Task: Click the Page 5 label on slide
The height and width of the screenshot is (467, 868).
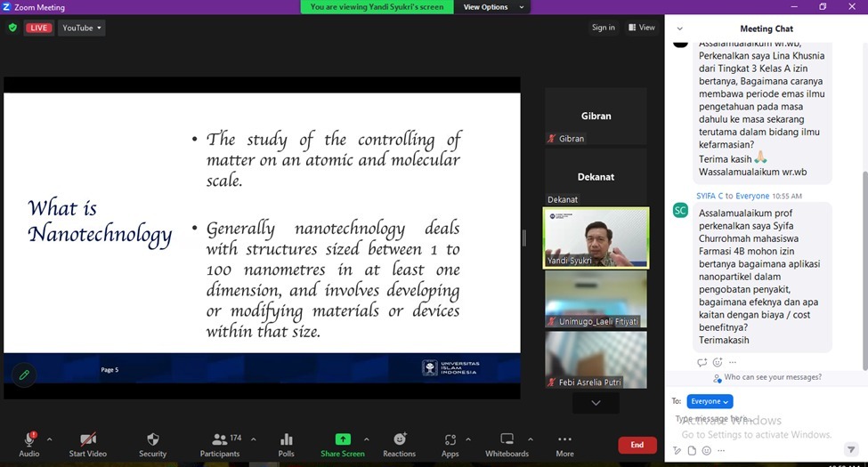Action: pyautogui.click(x=110, y=370)
